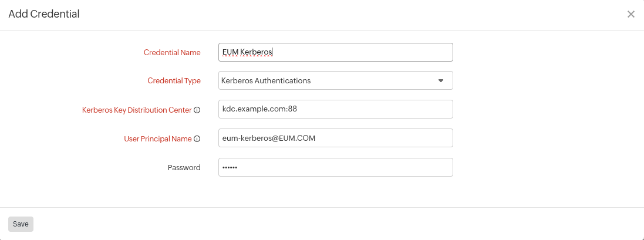The image size is (644, 240).
Task: Click the Password label
Action: (184, 168)
